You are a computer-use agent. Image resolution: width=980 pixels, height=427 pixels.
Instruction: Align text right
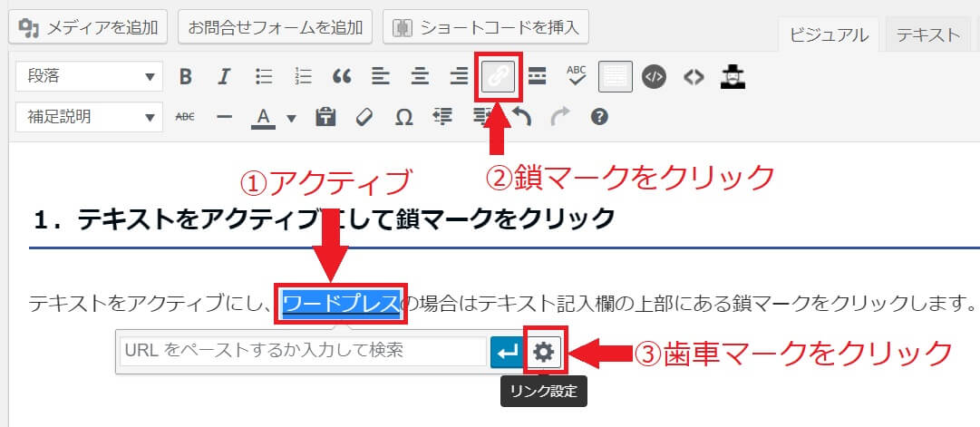pos(459,77)
